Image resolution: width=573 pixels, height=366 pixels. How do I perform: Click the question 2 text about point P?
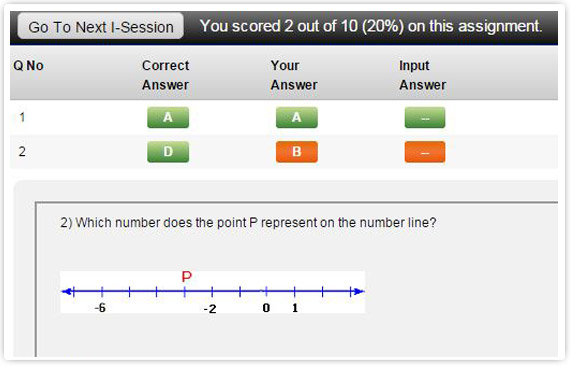[x=248, y=222]
